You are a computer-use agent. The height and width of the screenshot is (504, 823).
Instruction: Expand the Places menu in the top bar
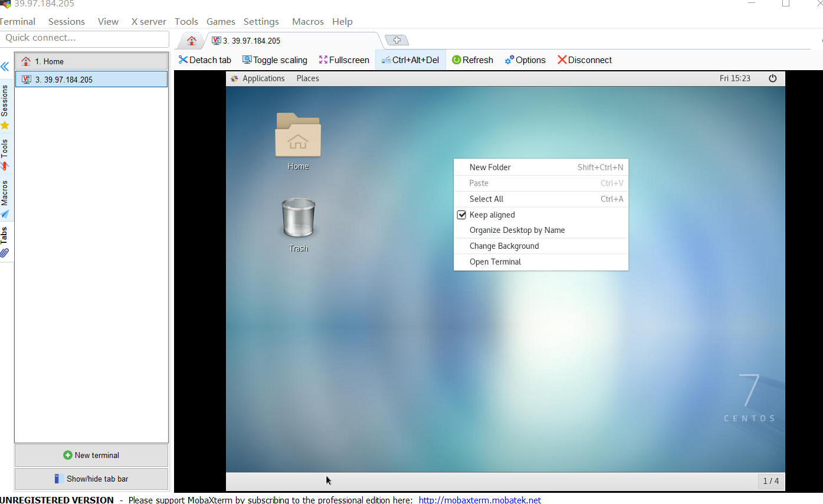click(308, 78)
